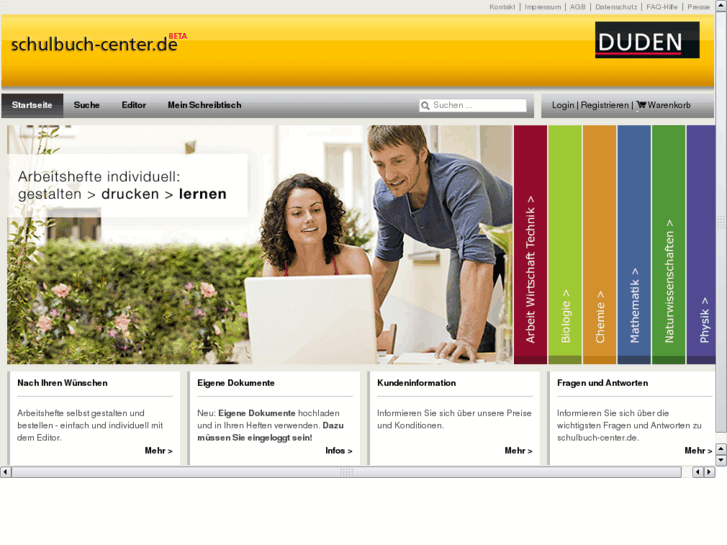Click the hero banner photo of two people

[260, 244]
